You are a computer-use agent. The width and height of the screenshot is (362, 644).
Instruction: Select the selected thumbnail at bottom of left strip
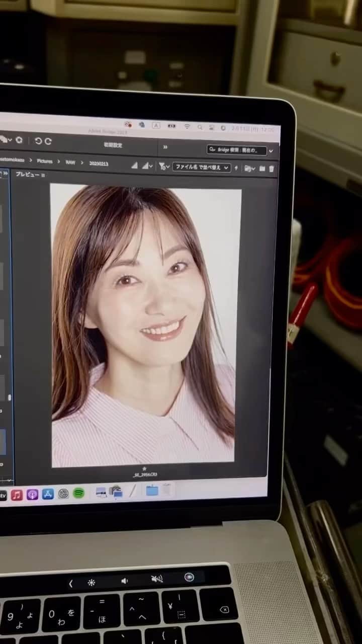(x=3, y=442)
